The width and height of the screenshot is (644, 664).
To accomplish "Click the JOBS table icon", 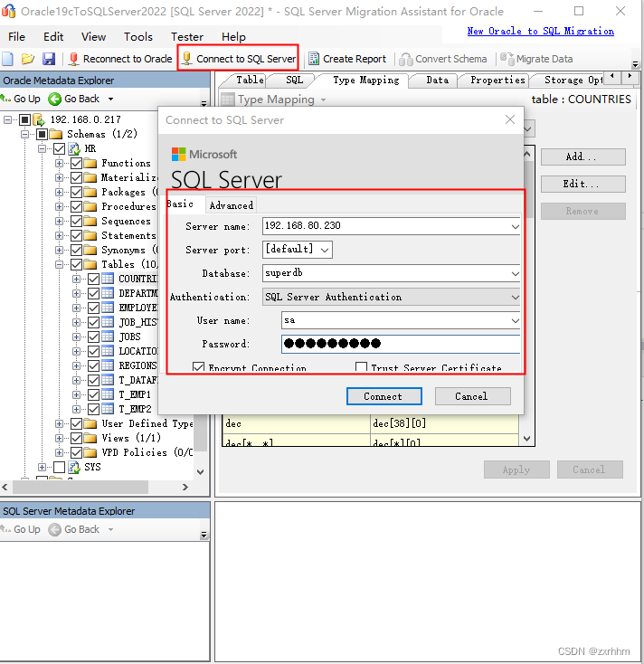I will pyautogui.click(x=108, y=337).
